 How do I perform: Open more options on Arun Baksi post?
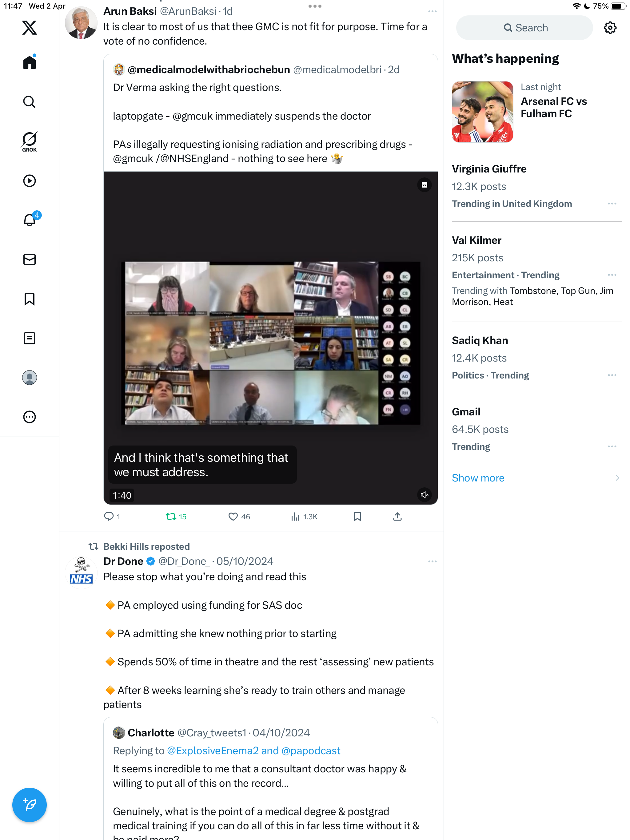click(432, 11)
